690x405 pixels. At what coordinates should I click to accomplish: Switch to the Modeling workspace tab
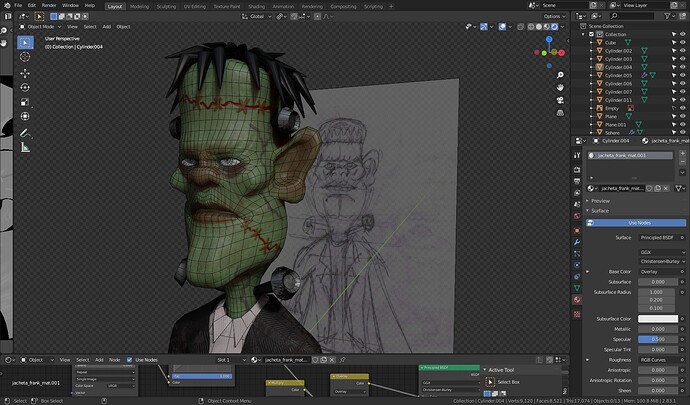(x=139, y=7)
